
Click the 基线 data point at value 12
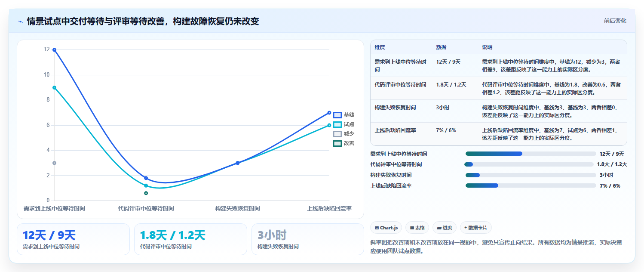click(54, 50)
